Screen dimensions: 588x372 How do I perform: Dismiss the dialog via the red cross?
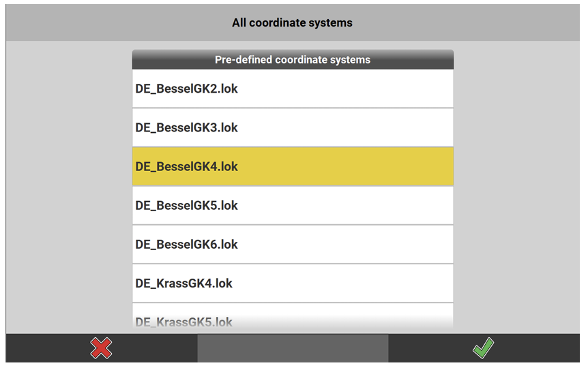(x=101, y=348)
